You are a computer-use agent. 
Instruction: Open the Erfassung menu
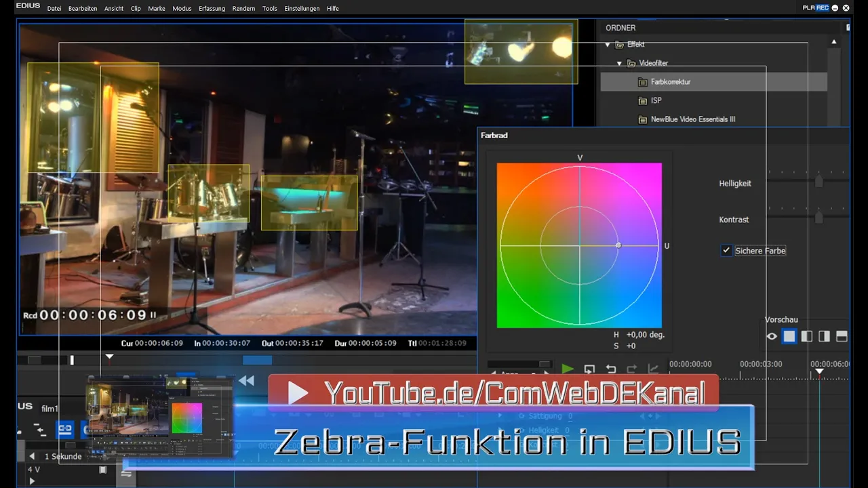[212, 9]
